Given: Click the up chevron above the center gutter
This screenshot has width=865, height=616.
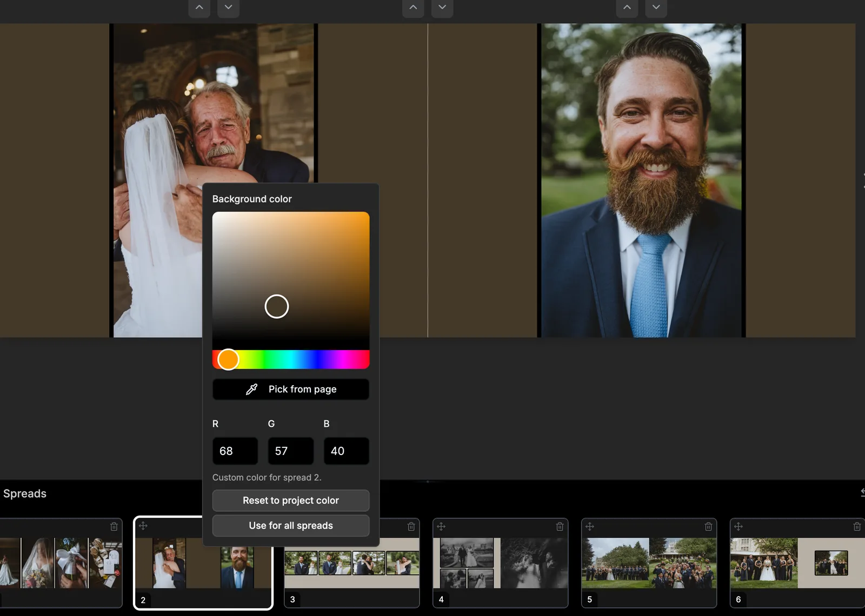Looking at the screenshot, I should click(414, 8).
